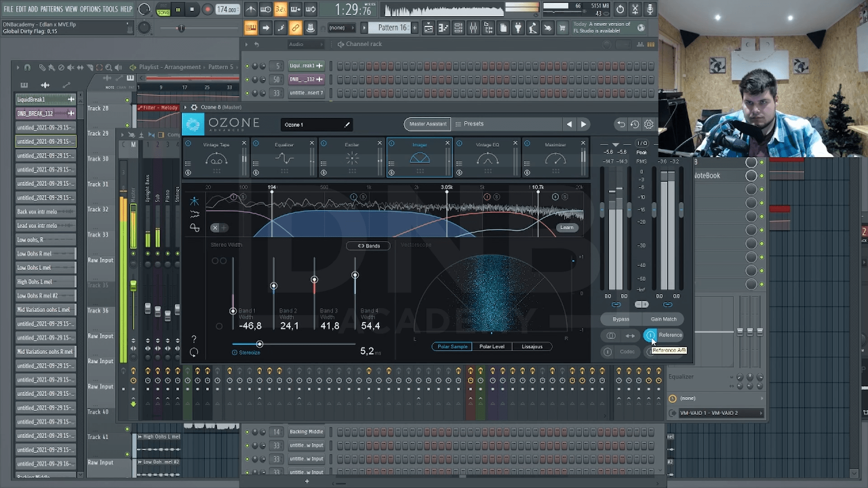Toggle the Codec preview power button
Screen dimensions: 868x488
(608, 352)
